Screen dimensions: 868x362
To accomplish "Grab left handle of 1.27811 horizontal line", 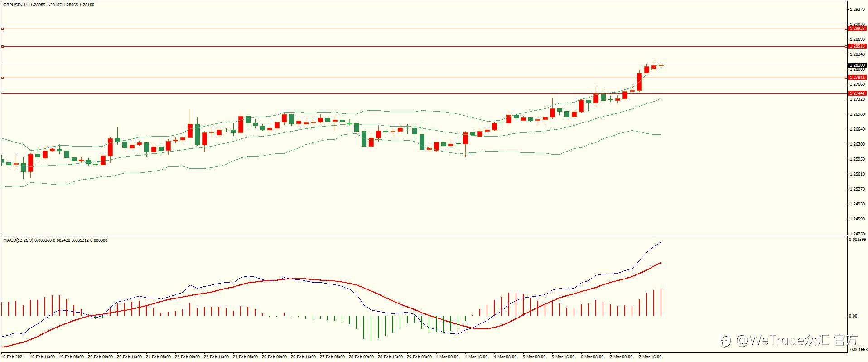I will (x=2, y=78).
